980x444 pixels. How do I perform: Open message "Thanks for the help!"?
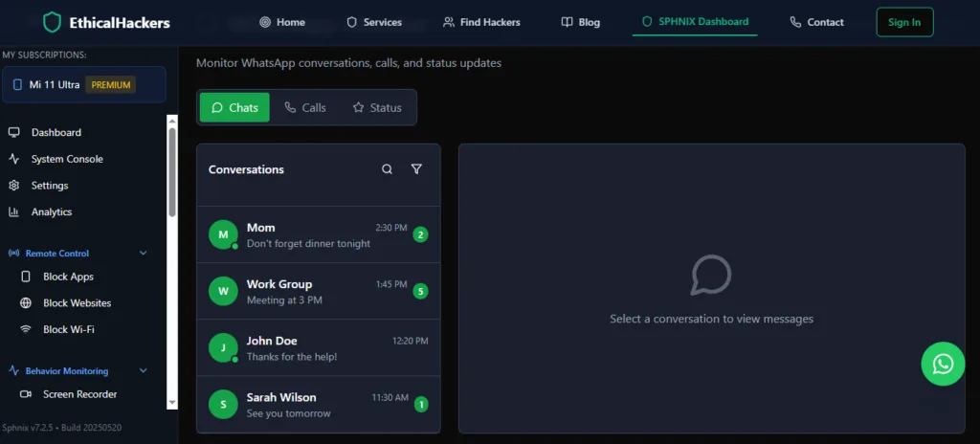click(292, 357)
